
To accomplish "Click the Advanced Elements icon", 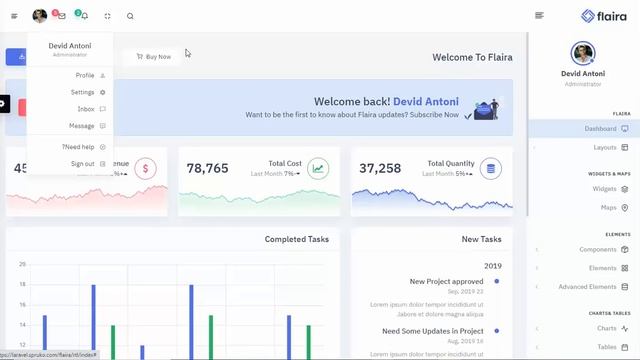I will pos(625,287).
